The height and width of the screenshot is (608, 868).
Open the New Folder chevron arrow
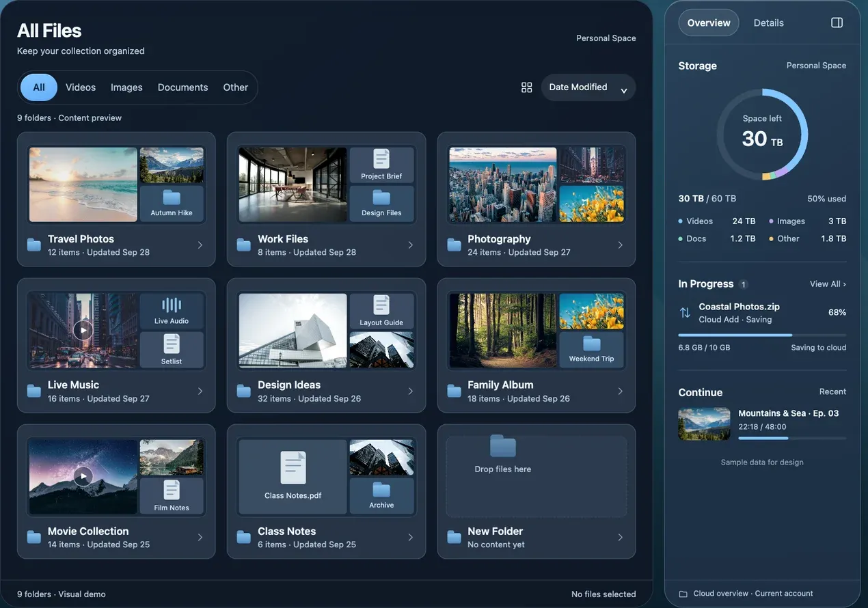621,538
